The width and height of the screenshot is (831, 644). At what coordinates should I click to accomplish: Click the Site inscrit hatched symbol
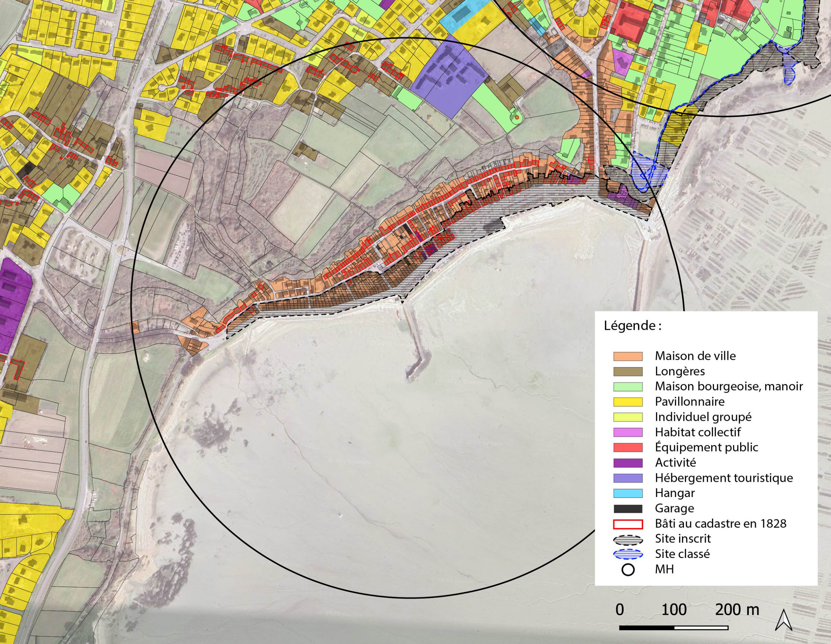click(x=628, y=540)
